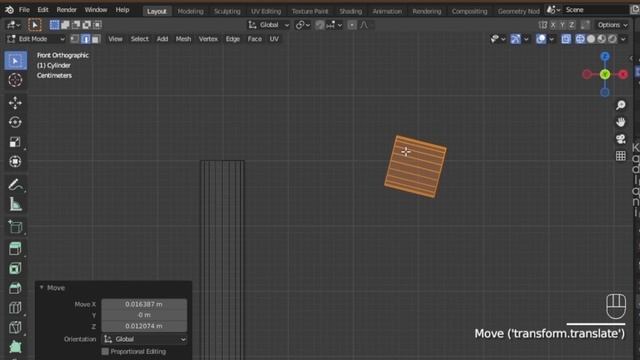Switch to UV Editing workspace tab
The image size is (640, 360).
pyautogui.click(x=266, y=11)
